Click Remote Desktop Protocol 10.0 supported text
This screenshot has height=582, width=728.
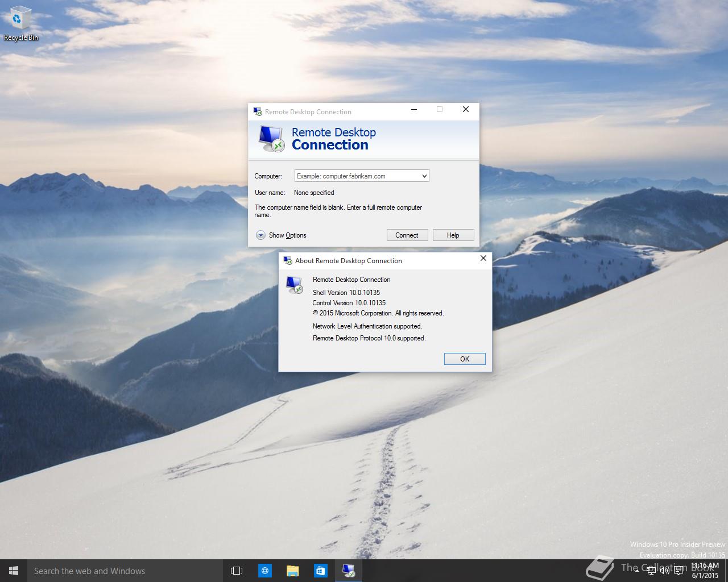pyautogui.click(x=369, y=338)
